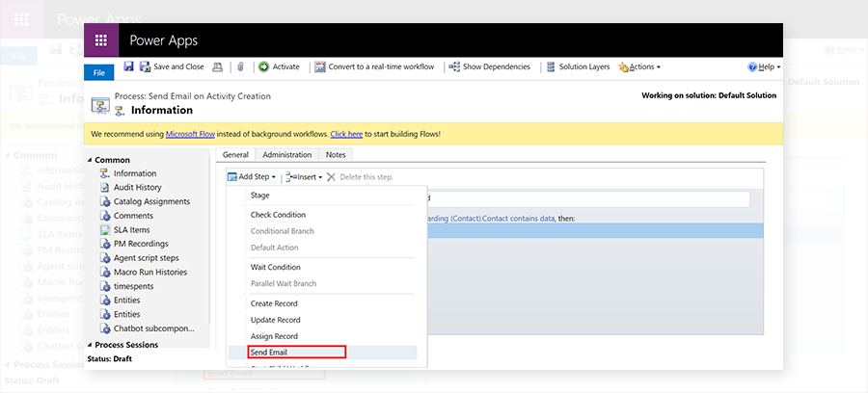Click the step description input field
The height and width of the screenshot is (393, 868).
coord(588,199)
